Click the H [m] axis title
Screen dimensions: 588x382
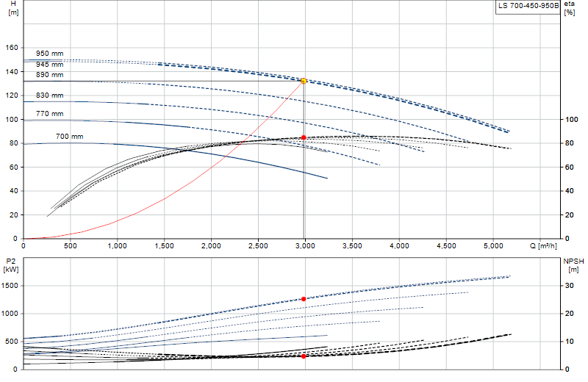pyautogui.click(x=13, y=8)
